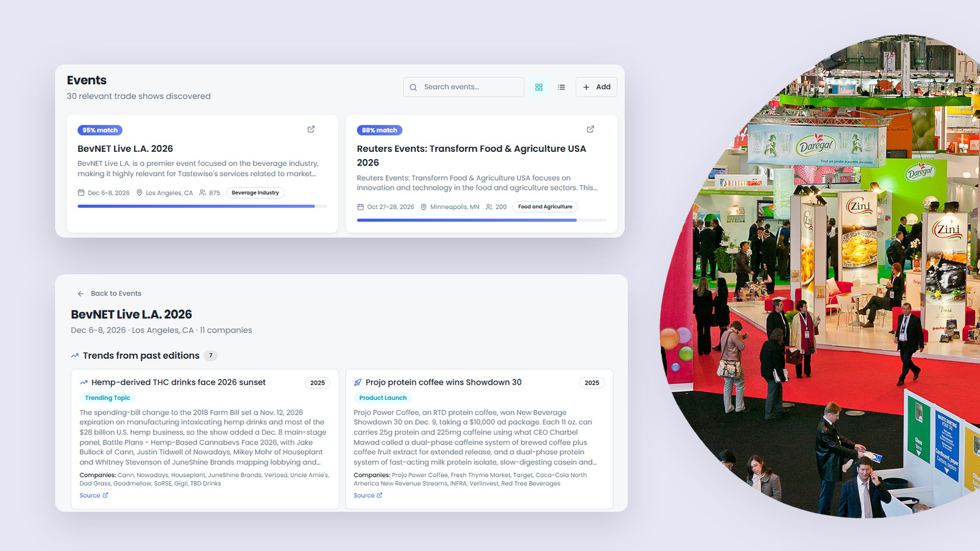Click the trend icon beside Trends from past editions
The image size is (980, 551).
pyautogui.click(x=75, y=356)
